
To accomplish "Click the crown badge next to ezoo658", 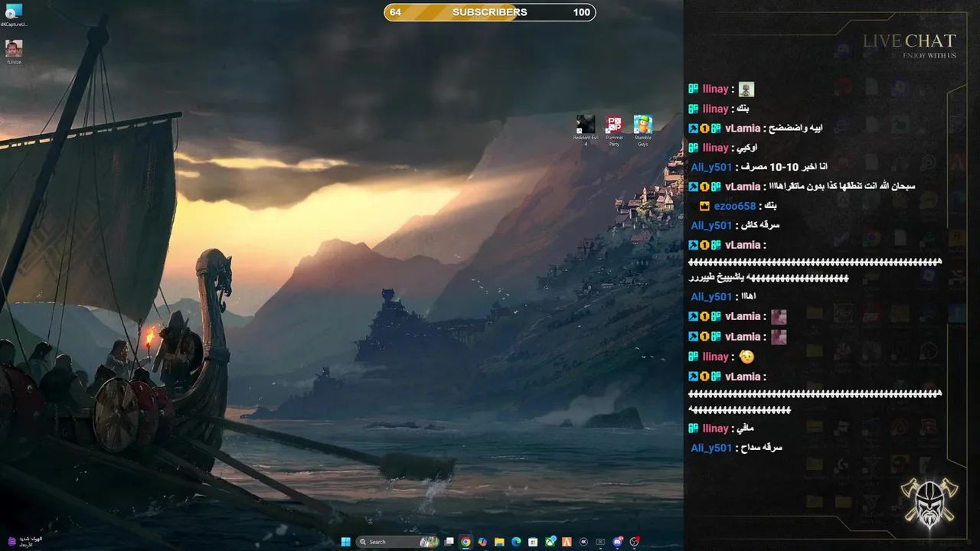I will (x=704, y=206).
